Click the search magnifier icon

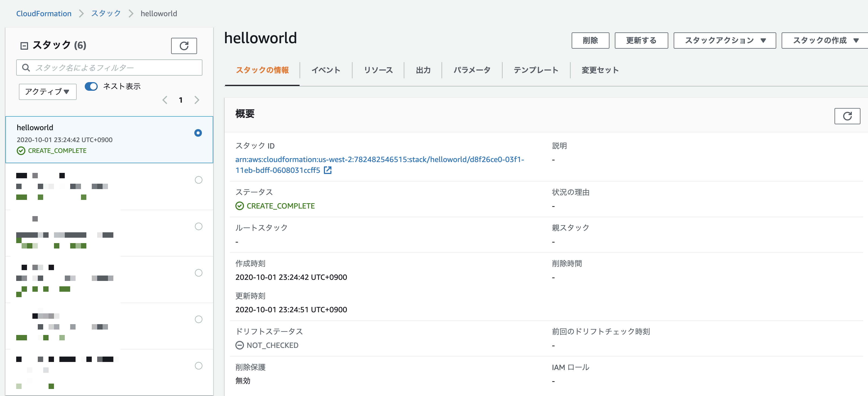[x=26, y=68]
